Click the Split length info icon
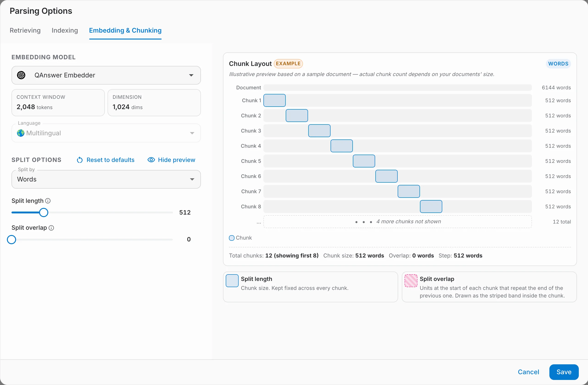Screen dimensions: 588x385 pos(48,201)
